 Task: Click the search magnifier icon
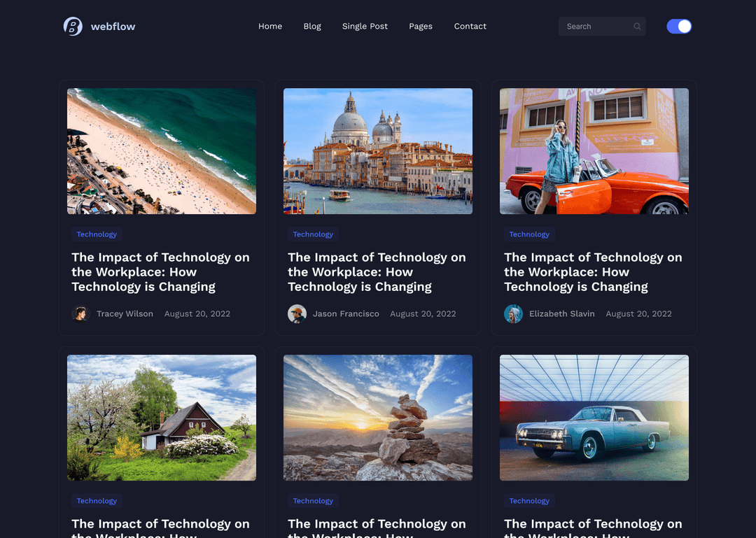pyautogui.click(x=637, y=27)
